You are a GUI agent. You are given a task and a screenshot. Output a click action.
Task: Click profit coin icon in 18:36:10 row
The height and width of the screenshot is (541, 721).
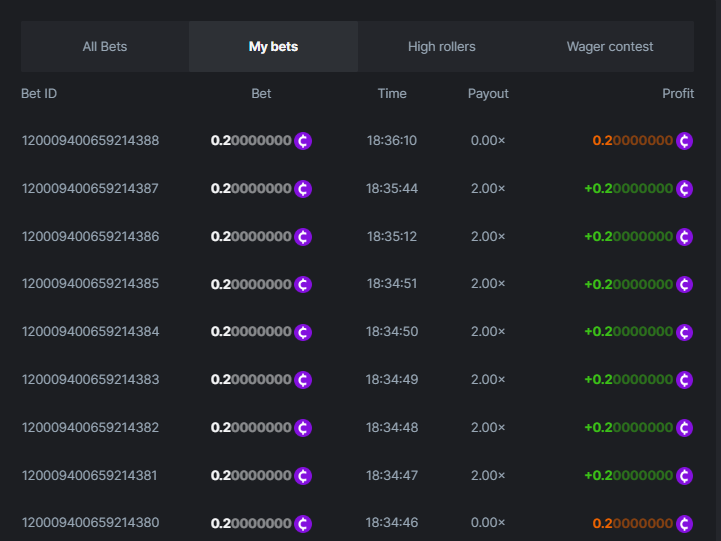pos(684,141)
